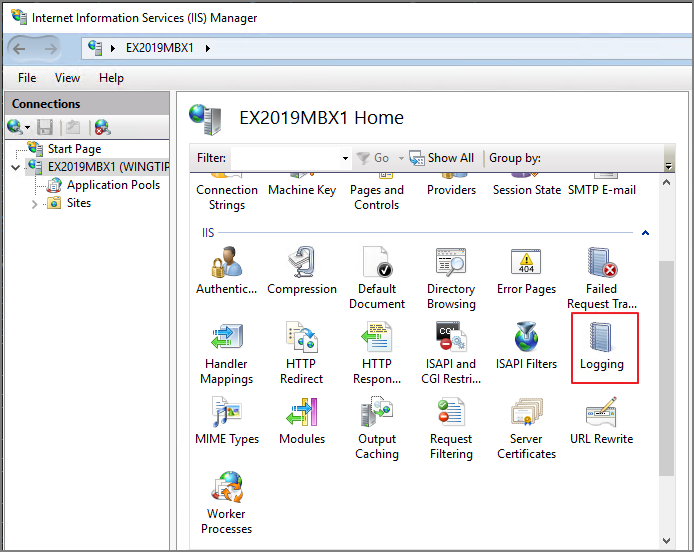694x552 pixels.
Task: Click EX2019MBX1 in the address bar
Action: [x=160, y=48]
